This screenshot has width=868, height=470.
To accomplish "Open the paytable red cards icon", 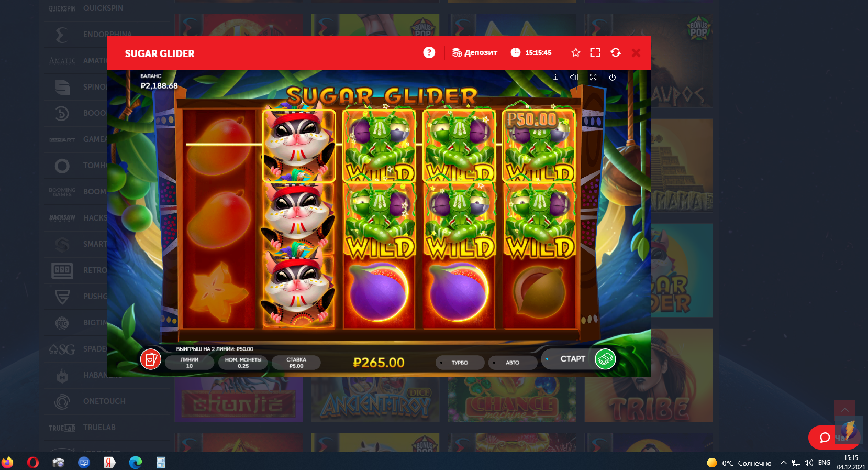I will pyautogui.click(x=150, y=359).
